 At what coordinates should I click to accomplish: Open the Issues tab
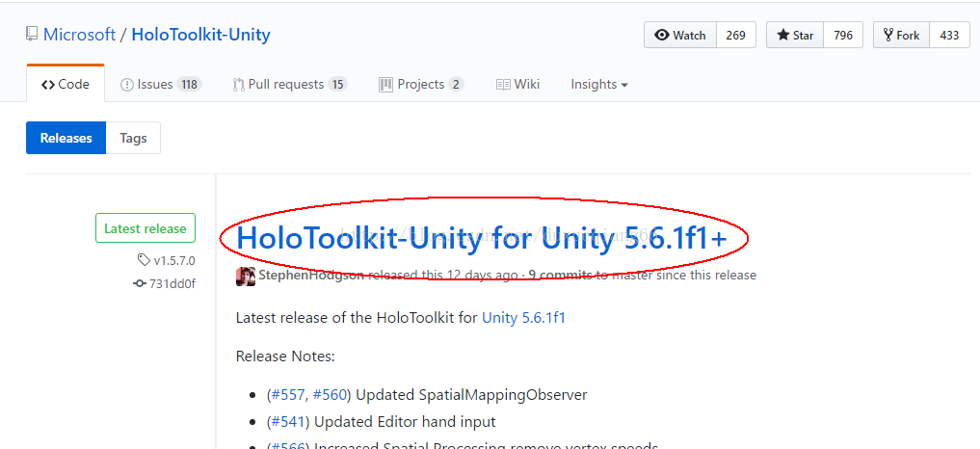coord(161,84)
